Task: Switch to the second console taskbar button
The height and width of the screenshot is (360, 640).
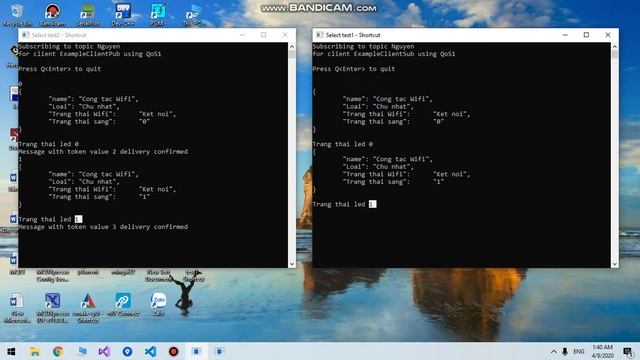Action: coord(219,351)
